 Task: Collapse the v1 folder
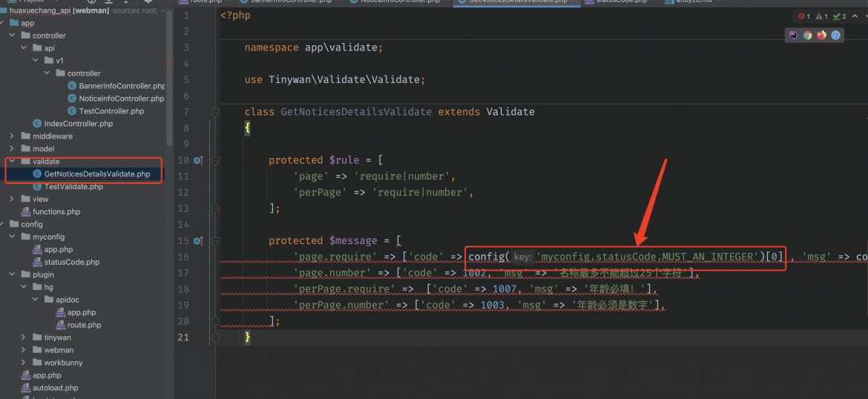(x=36, y=61)
